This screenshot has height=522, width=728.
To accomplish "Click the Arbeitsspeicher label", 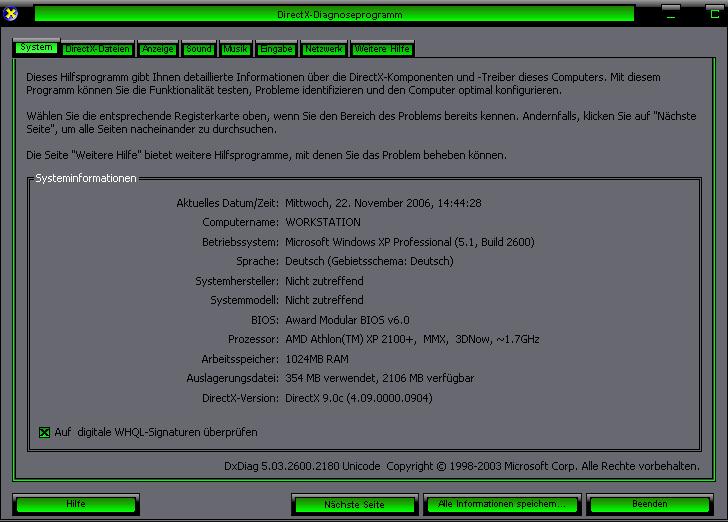I will 240,359.
